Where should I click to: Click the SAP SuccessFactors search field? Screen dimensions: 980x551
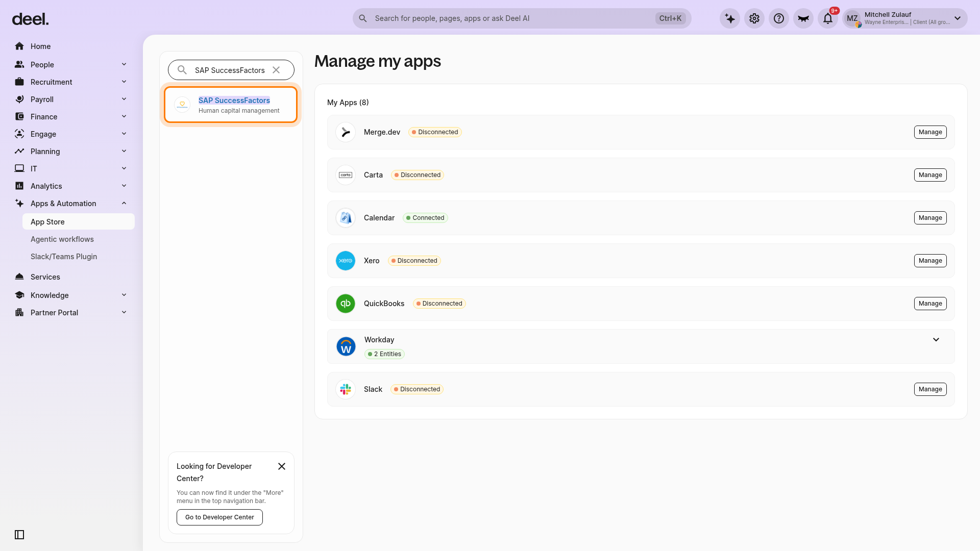(x=231, y=70)
